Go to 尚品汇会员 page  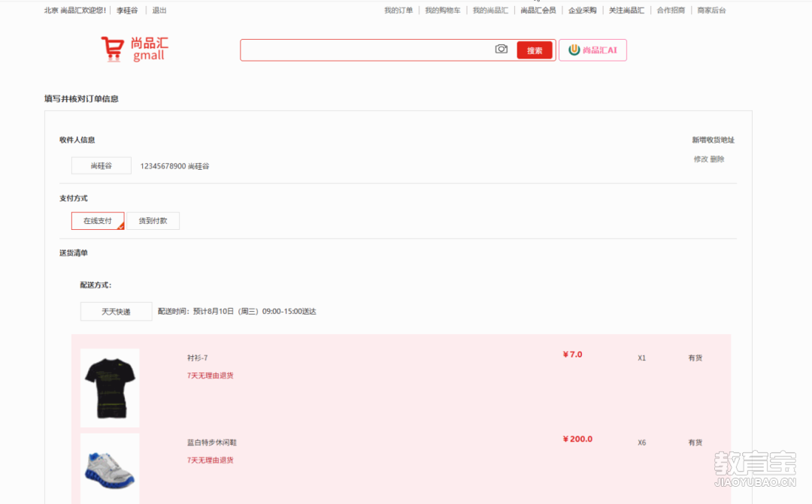click(x=538, y=11)
